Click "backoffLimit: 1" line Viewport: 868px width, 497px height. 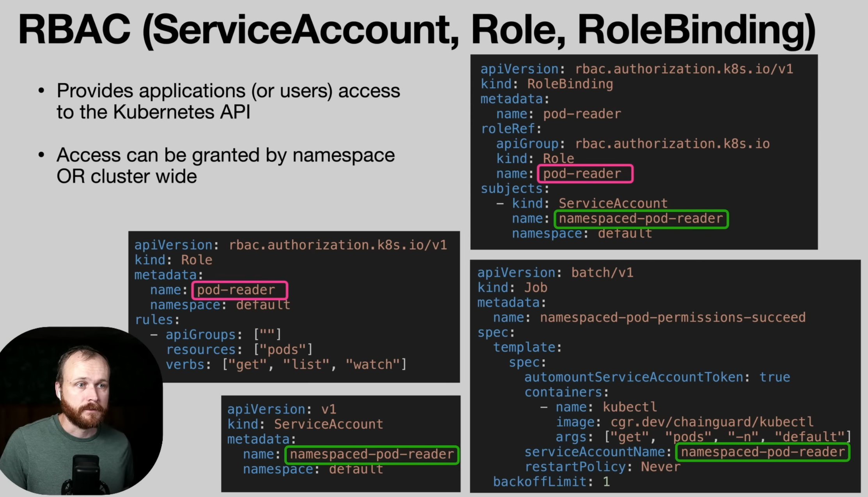pyautogui.click(x=551, y=482)
